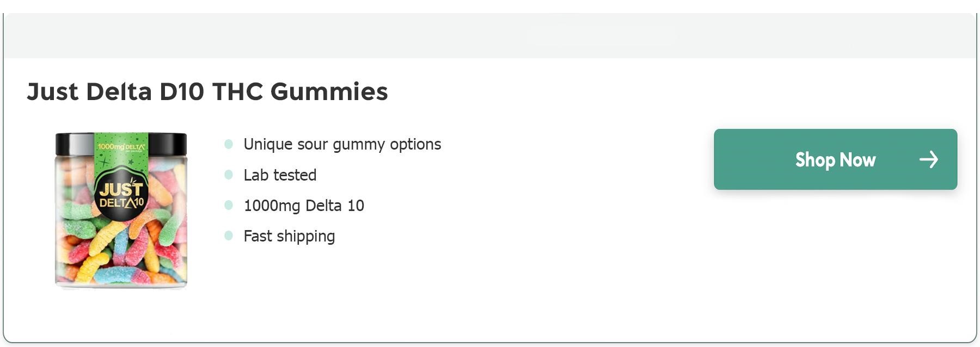Select the Fast shipping feature text
Viewport: 980px width, 347px height.
(x=289, y=236)
